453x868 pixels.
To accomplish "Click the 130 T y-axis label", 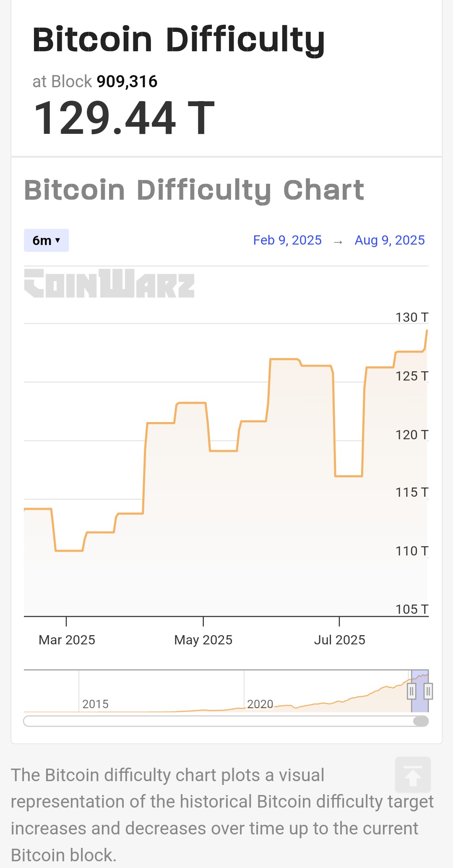I will (412, 317).
